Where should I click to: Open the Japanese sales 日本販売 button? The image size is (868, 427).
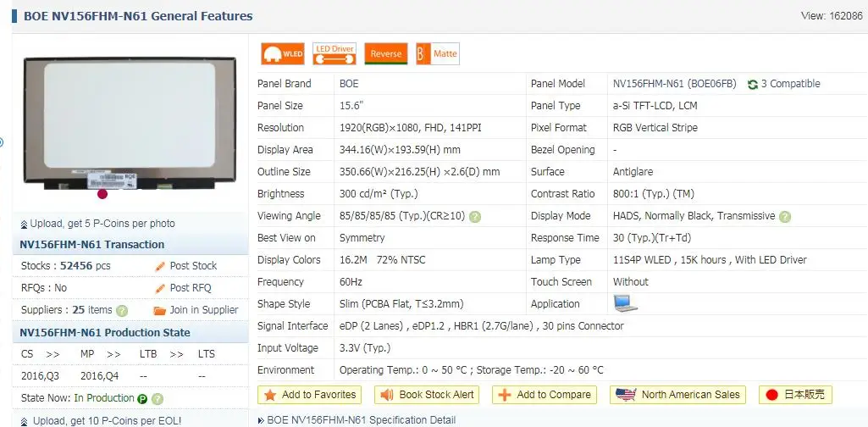pyautogui.click(x=795, y=395)
